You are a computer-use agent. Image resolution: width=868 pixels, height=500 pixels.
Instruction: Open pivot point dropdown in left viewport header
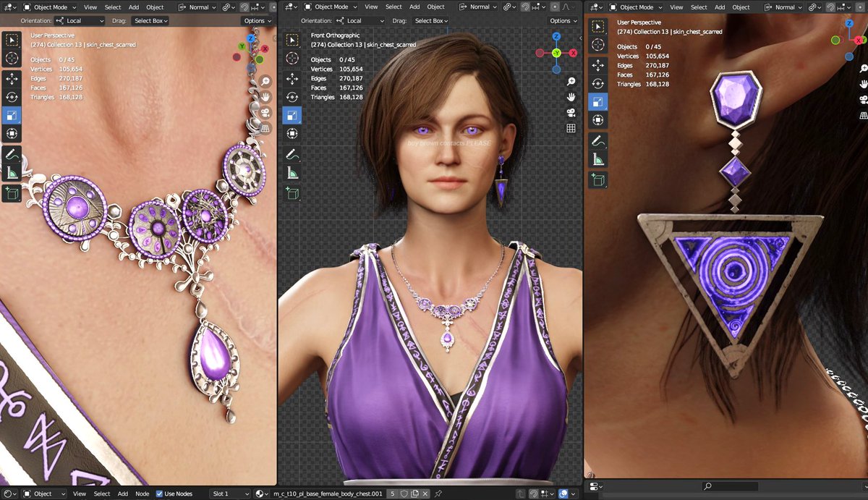pos(229,7)
